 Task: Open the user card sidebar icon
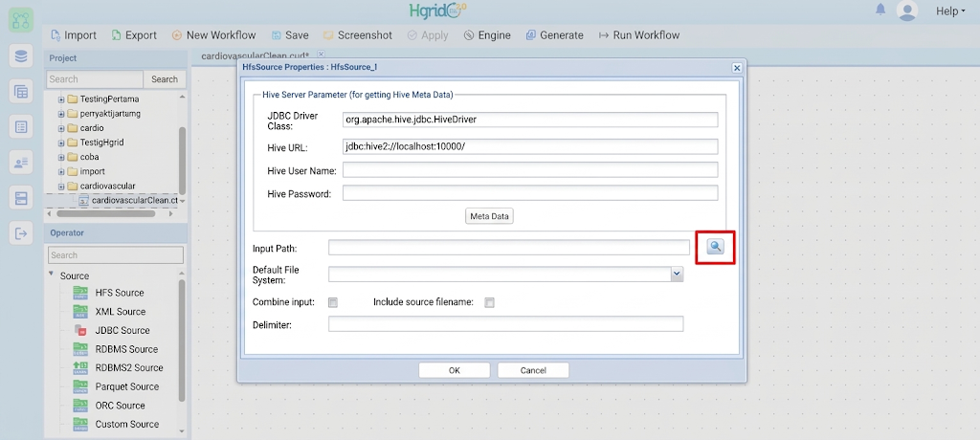[21, 164]
